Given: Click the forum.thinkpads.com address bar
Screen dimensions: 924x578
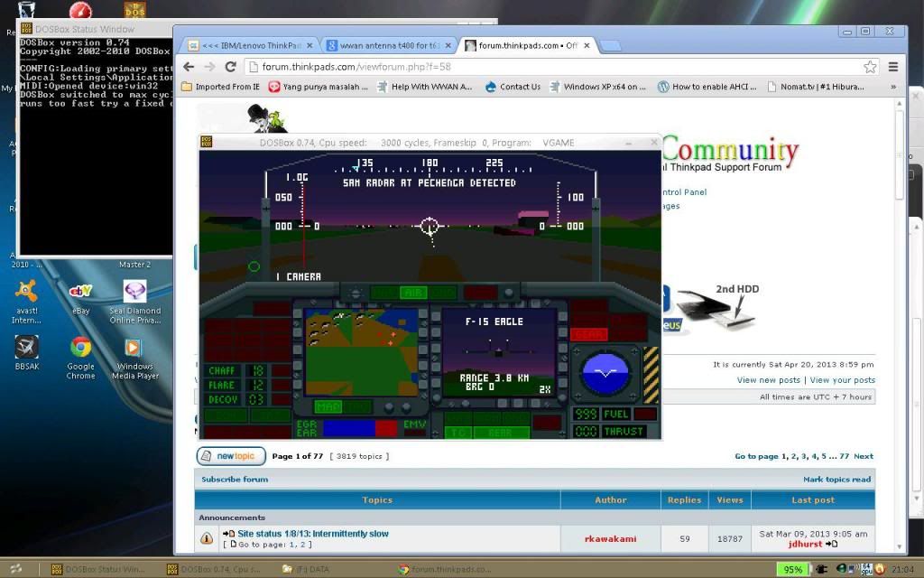Looking at the screenshot, I should [541, 67].
